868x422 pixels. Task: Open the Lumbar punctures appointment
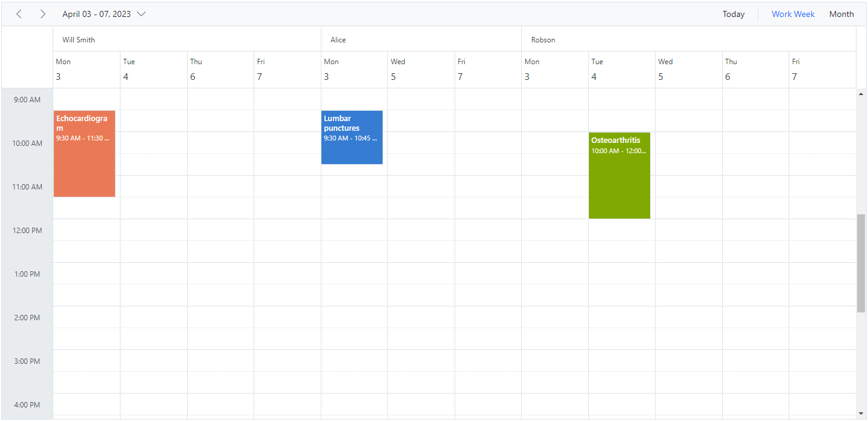pos(352,137)
